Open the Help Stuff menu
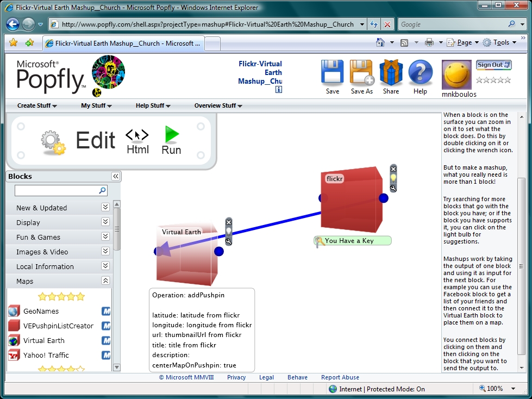Image resolution: width=532 pixels, height=399 pixels. pyautogui.click(x=153, y=105)
